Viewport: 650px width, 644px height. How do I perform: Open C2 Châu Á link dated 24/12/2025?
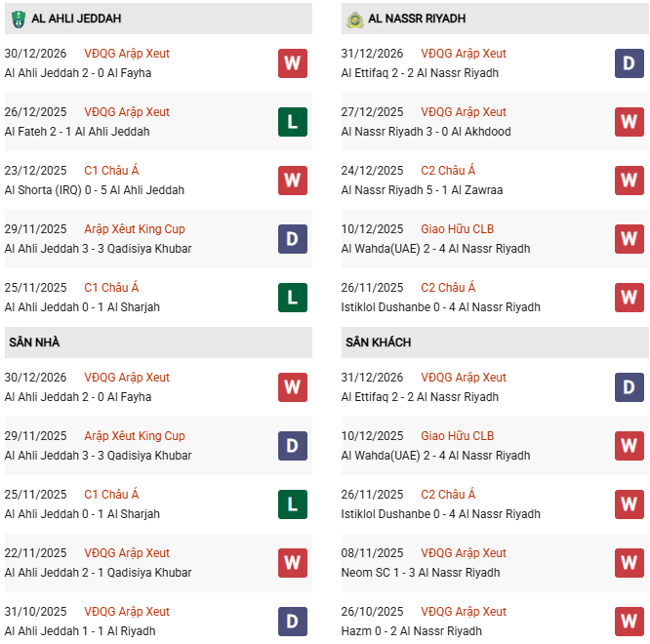click(x=448, y=171)
